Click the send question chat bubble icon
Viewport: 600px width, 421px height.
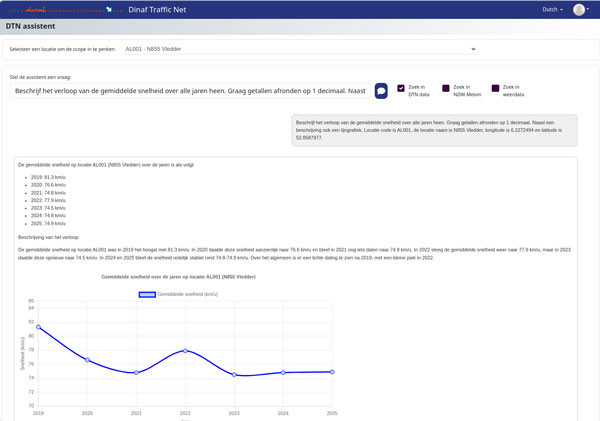click(381, 91)
